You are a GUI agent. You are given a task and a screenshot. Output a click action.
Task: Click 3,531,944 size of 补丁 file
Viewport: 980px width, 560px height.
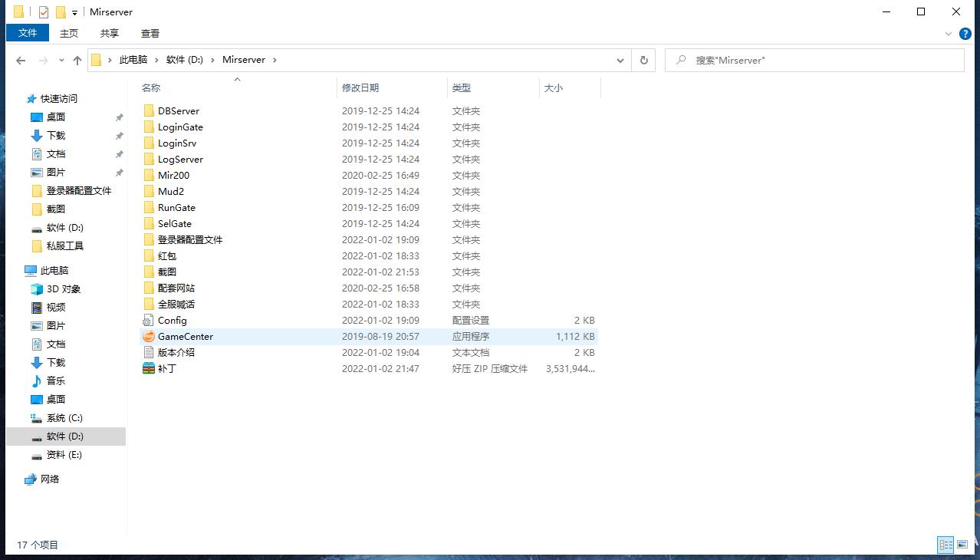[570, 368]
